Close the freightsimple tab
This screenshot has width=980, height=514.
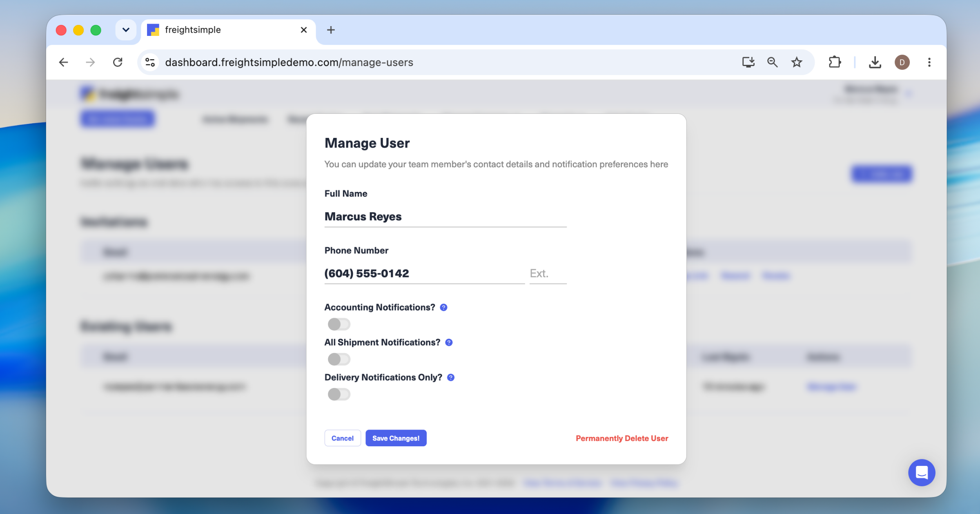click(x=303, y=30)
